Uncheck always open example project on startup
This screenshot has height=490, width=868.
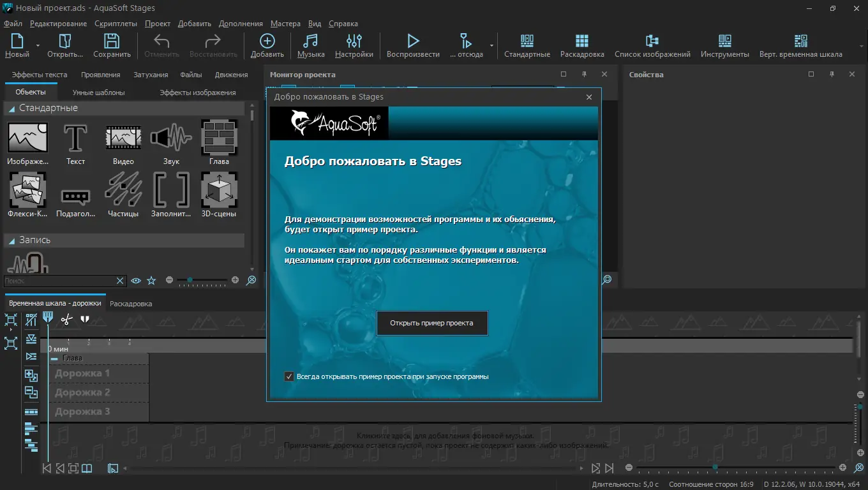[289, 376]
